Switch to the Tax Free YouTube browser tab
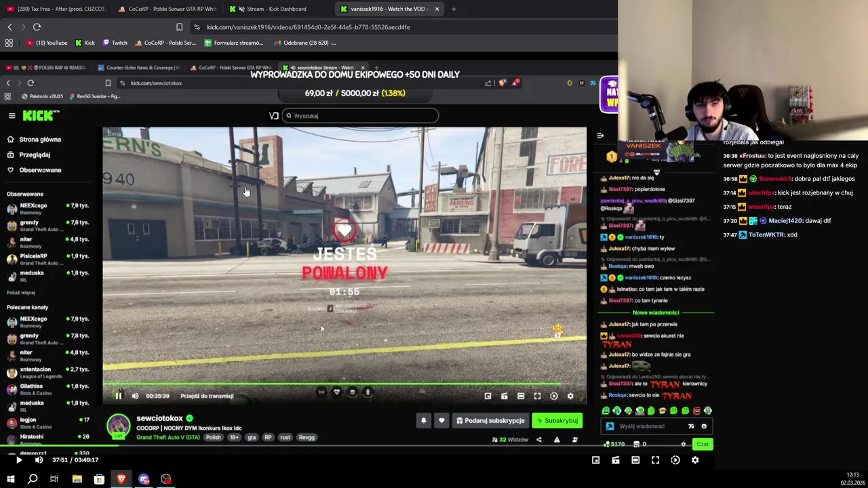This screenshot has height=488, width=868. (x=56, y=9)
